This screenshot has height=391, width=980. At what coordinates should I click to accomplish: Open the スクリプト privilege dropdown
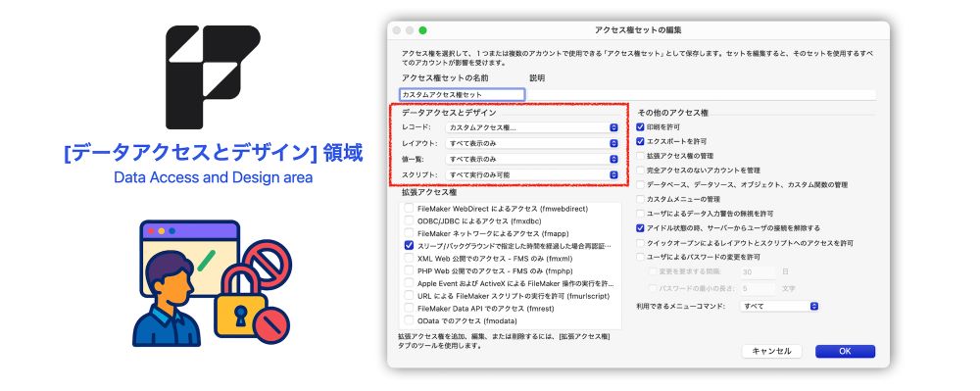click(532, 174)
